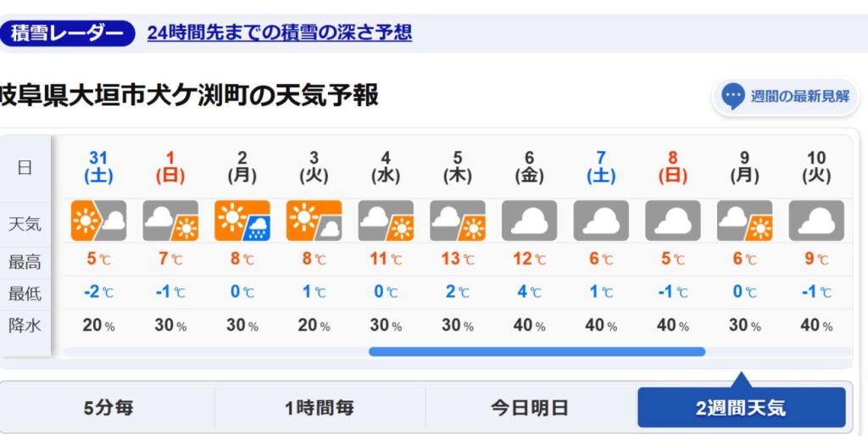This screenshot has height=436, width=868.
Task: Switch to the 1時間毎 tab
Action: click(x=320, y=408)
